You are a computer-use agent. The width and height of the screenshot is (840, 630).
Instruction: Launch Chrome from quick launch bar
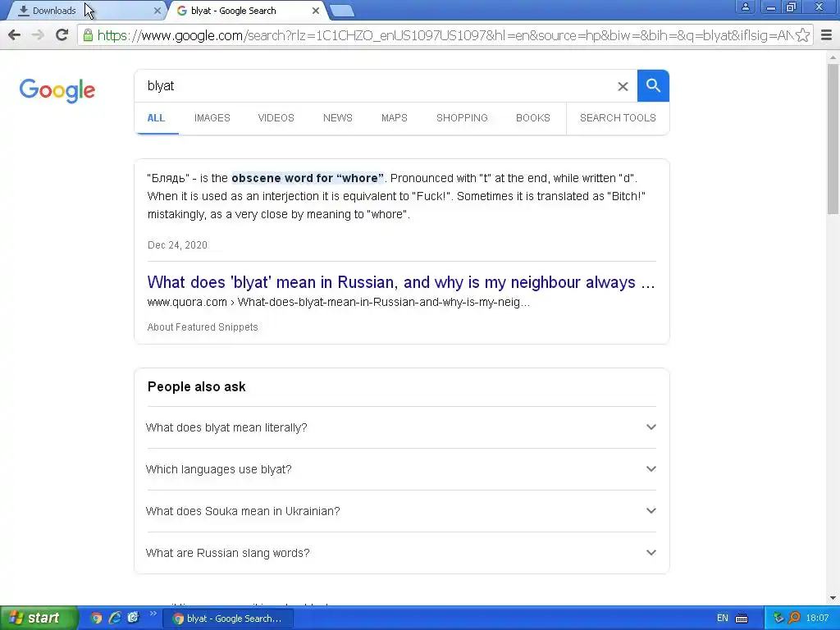coord(97,619)
